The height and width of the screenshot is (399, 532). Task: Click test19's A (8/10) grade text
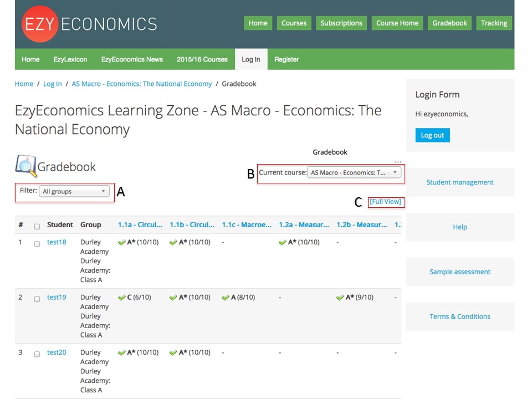[x=243, y=297]
